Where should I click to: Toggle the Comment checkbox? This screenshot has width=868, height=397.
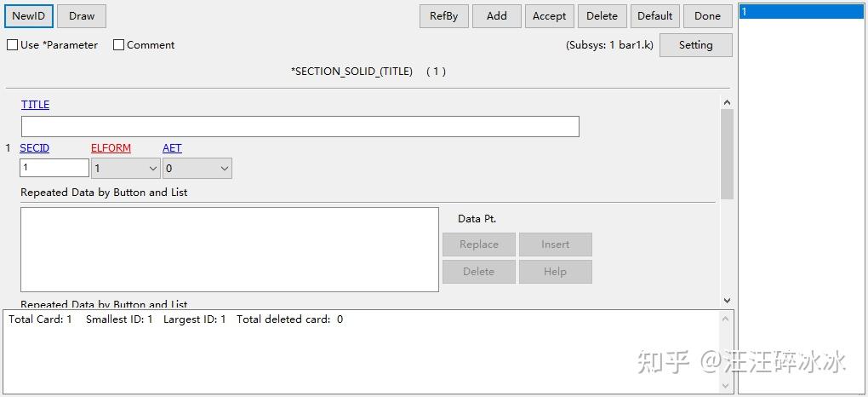tap(119, 45)
